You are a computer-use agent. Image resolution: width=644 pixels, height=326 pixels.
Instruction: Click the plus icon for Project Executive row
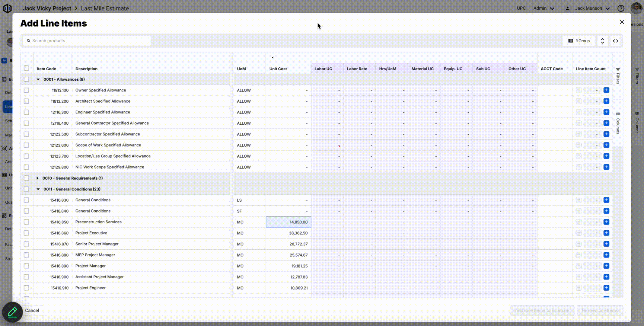pos(606,233)
